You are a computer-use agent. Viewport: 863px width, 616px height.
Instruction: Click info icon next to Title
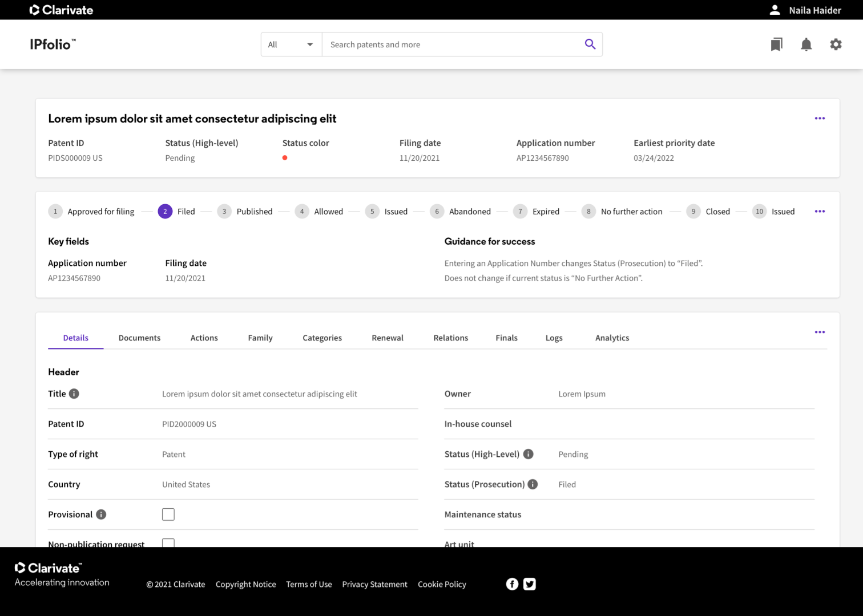(x=74, y=394)
